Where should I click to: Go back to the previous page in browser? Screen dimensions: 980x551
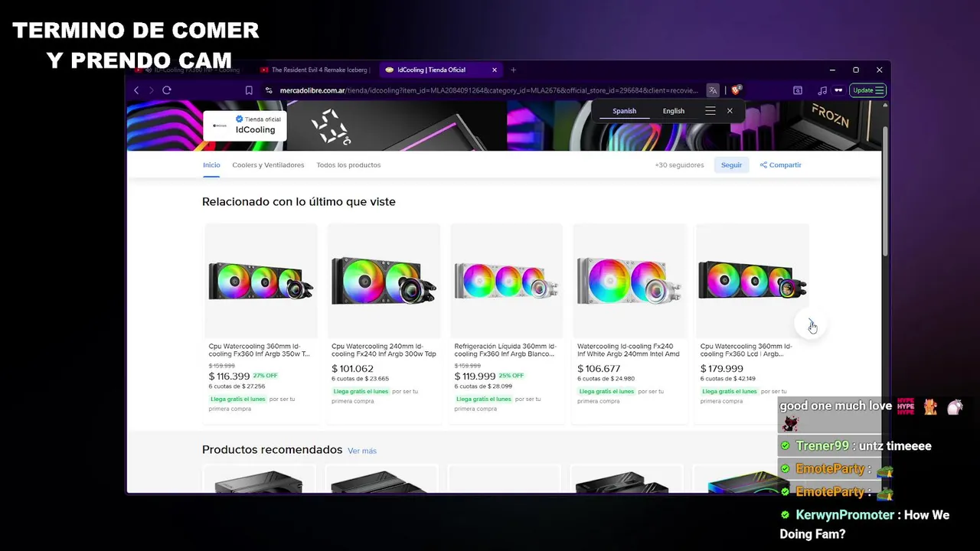[137, 90]
